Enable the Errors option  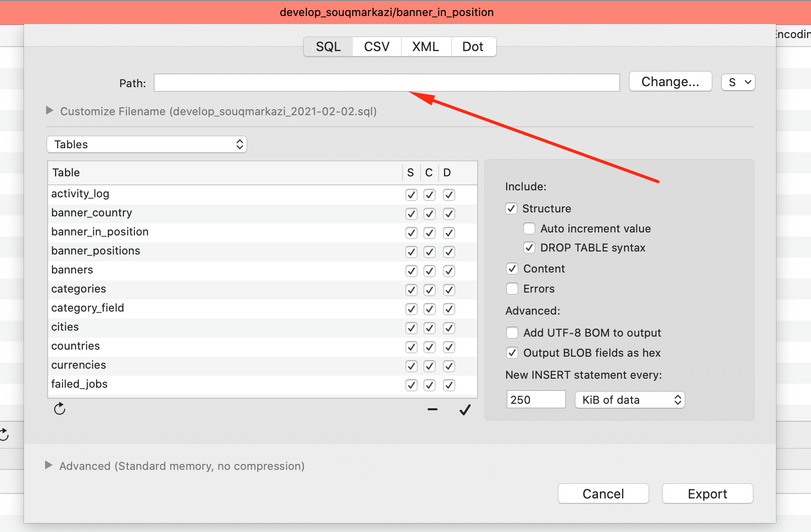[512, 289]
